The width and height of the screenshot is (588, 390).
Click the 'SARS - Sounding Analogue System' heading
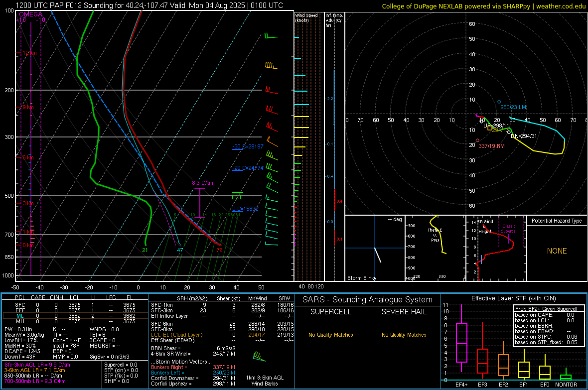(x=367, y=300)
